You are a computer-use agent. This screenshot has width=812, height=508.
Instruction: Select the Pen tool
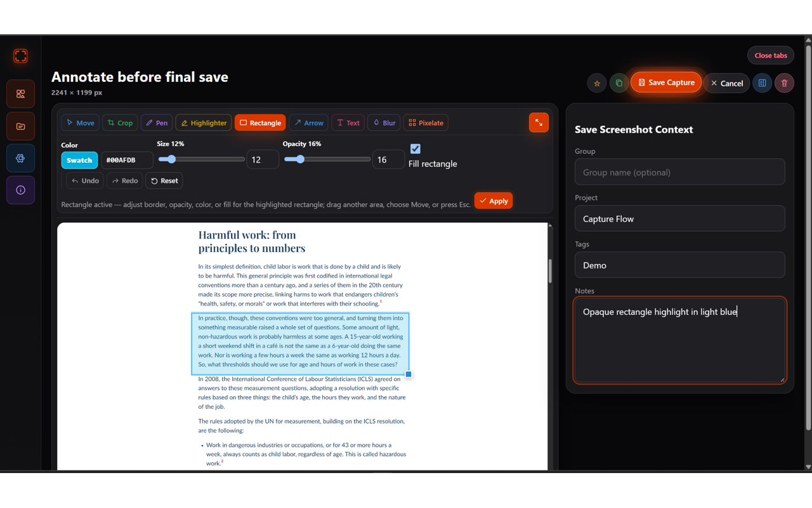157,123
